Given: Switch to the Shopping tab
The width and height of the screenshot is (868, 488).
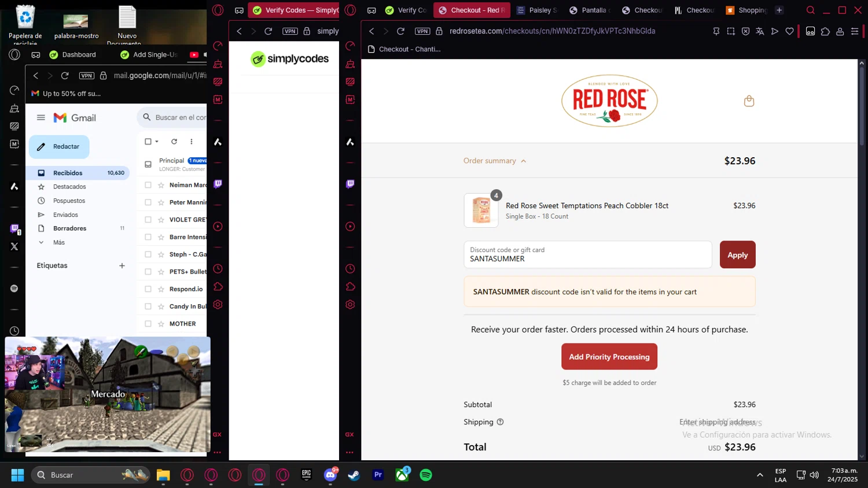Looking at the screenshot, I should point(746,10).
